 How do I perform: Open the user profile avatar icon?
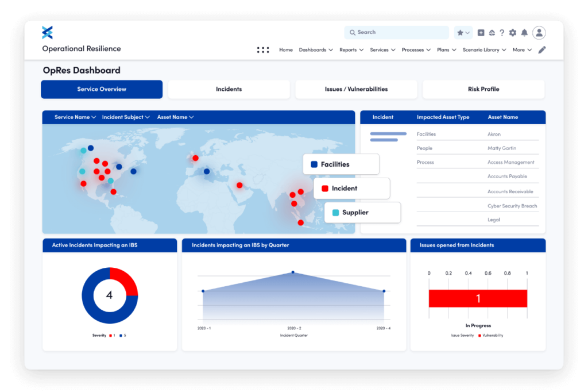539,33
